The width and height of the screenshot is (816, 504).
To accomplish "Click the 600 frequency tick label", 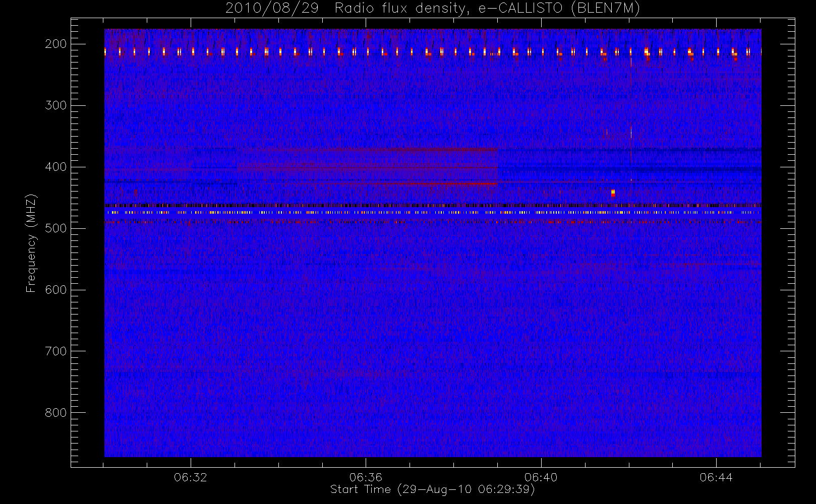I will pyautogui.click(x=56, y=290).
